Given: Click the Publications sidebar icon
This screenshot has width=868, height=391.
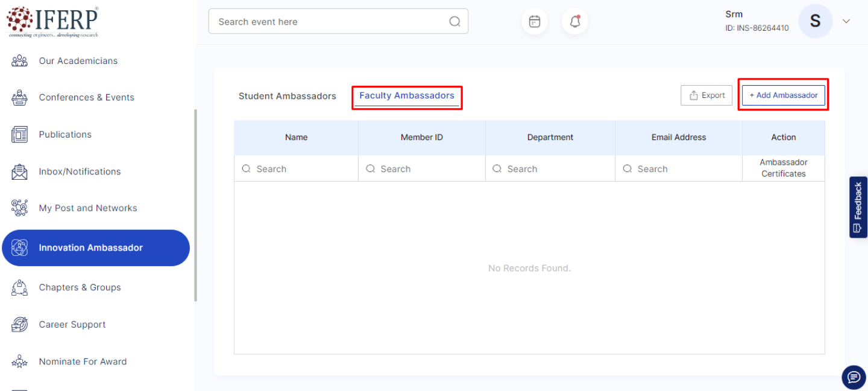Looking at the screenshot, I should click(x=20, y=135).
